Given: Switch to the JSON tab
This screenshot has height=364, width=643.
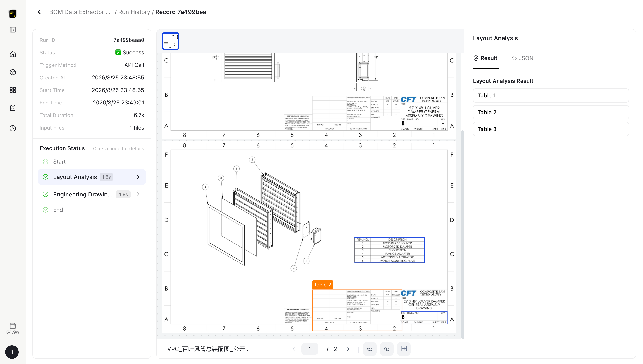Looking at the screenshot, I should coord(522,58).
